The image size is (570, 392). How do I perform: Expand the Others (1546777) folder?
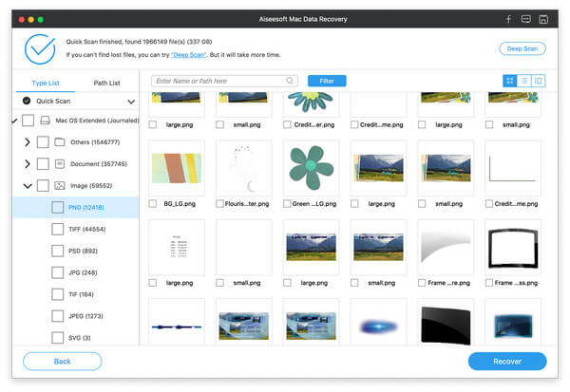pos(28,142)
